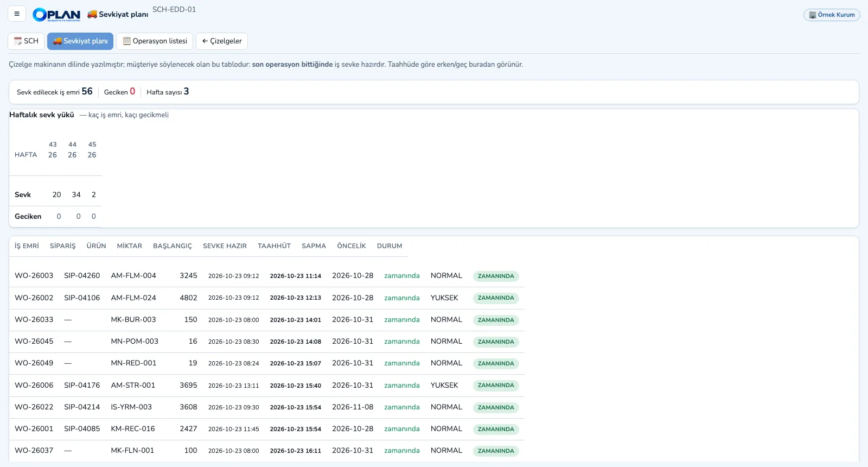The height and width of the screenshot is (467, 868).
Task: Click the TAAHHÜT column header
Action: point(275,246)
